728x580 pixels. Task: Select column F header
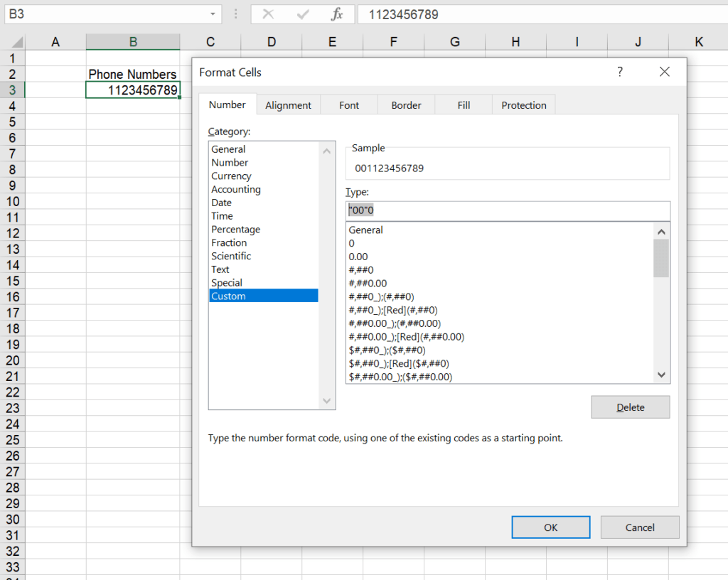[393, 42]
